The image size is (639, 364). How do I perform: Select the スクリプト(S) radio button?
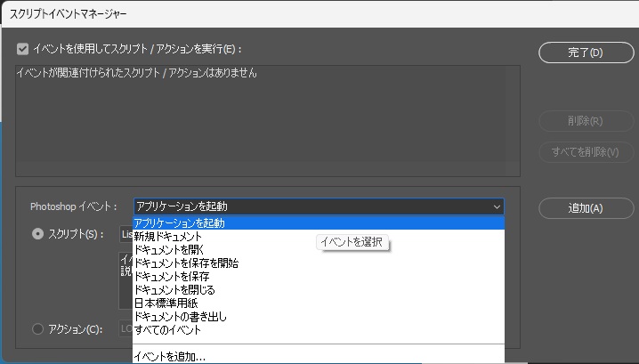(37, 234)
